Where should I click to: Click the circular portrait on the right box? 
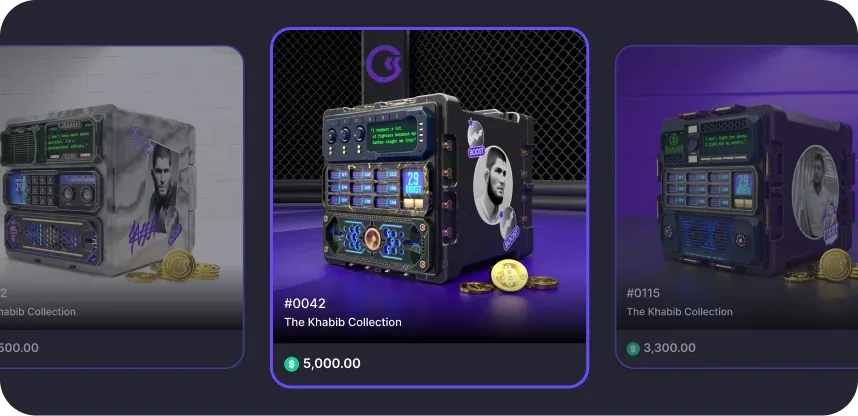(815, 192)
